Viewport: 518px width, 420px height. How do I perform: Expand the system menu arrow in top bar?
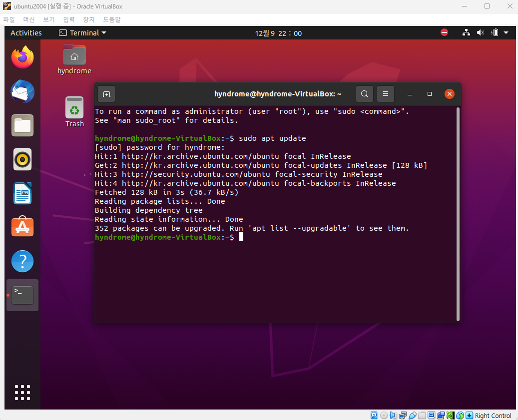coord(506,32)
